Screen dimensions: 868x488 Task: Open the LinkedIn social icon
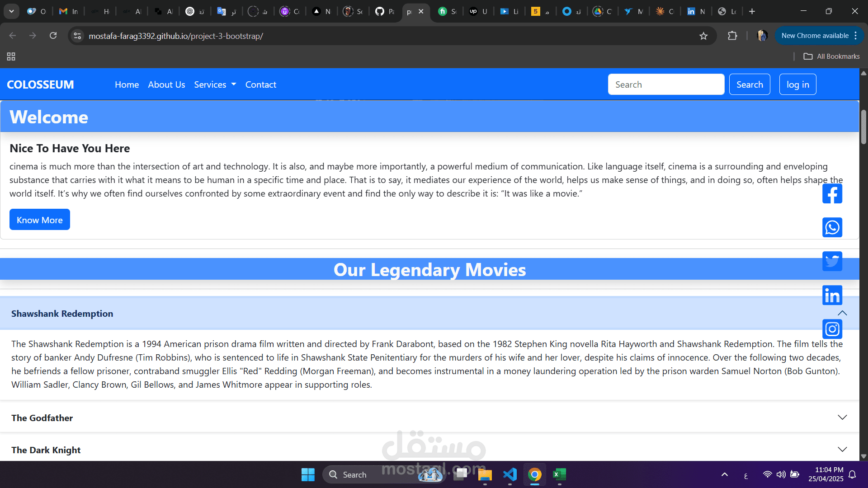(832, 295)
